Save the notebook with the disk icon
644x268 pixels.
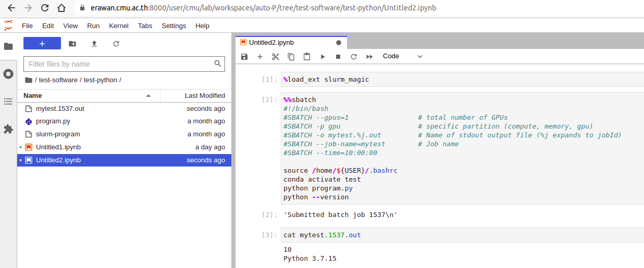(x=244, y=56)
